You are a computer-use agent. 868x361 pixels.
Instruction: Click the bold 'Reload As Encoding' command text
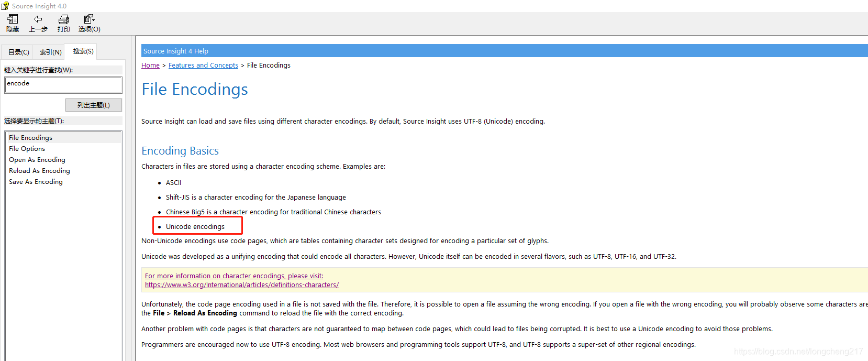[205, 313]
